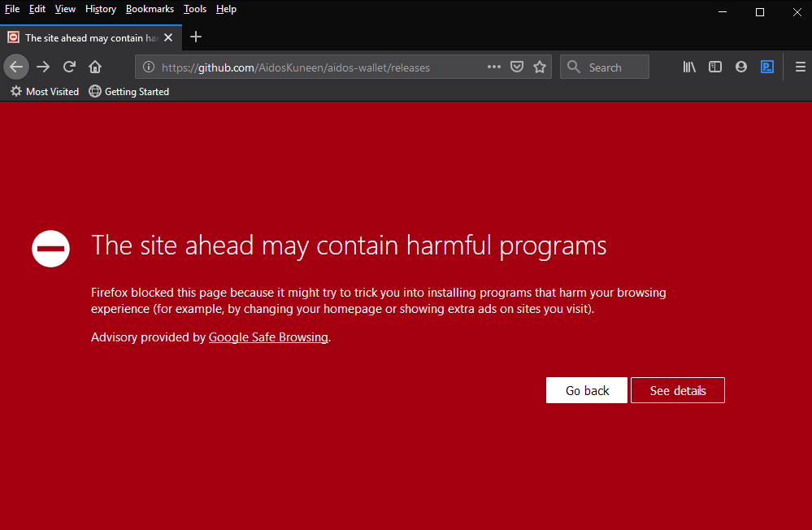Click the See details button
This screenshot has width=812, height=530.
[x=677, y=390]
